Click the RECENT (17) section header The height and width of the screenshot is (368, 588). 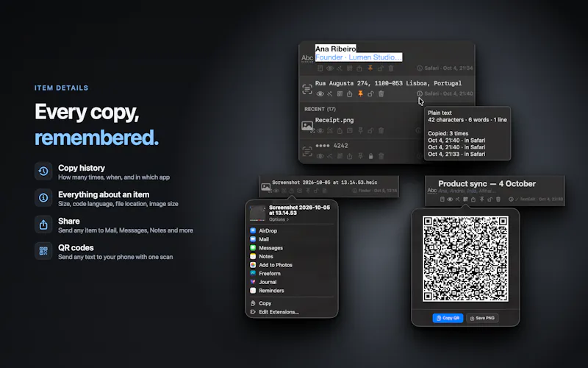pyautogui.click(x=320, y=109)
